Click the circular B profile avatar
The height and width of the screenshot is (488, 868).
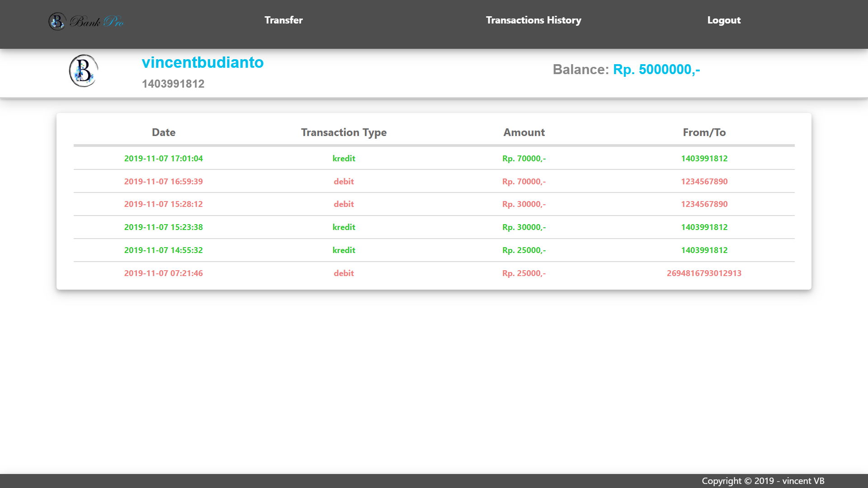coord(83,70)
